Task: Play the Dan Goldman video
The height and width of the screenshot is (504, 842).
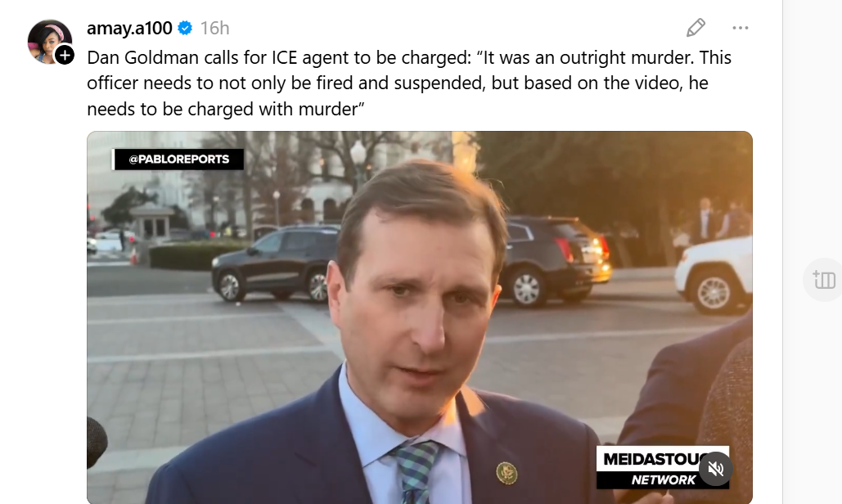Action: (x=420, y=317)
